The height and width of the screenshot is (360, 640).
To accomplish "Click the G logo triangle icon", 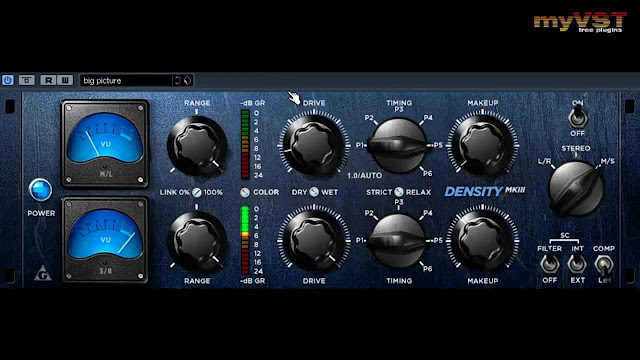I will coord(43,273).
